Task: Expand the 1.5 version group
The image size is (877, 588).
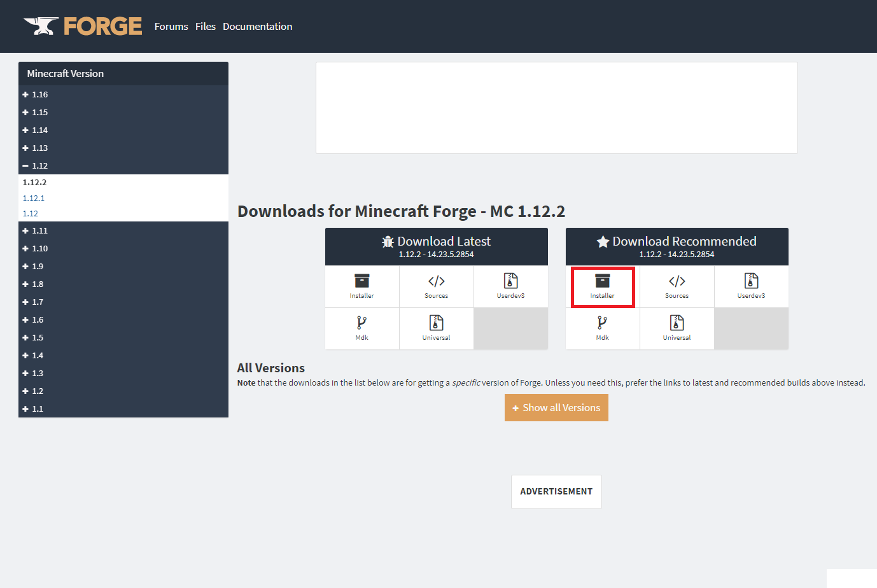Action: 123,337
